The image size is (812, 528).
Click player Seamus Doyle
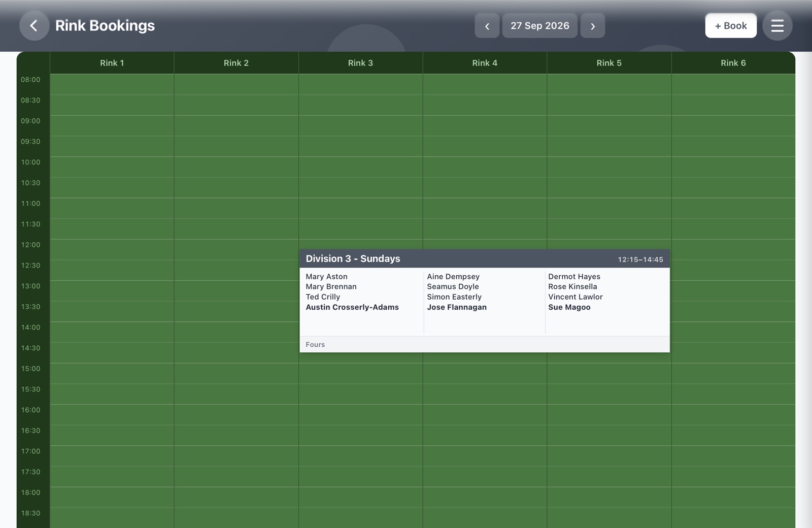(453, 287)
